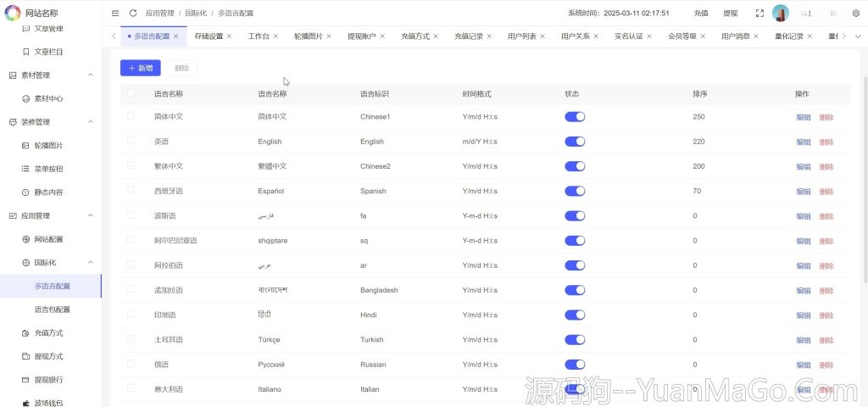
Task: Click the refresh page icon
Action: point(133,14)
